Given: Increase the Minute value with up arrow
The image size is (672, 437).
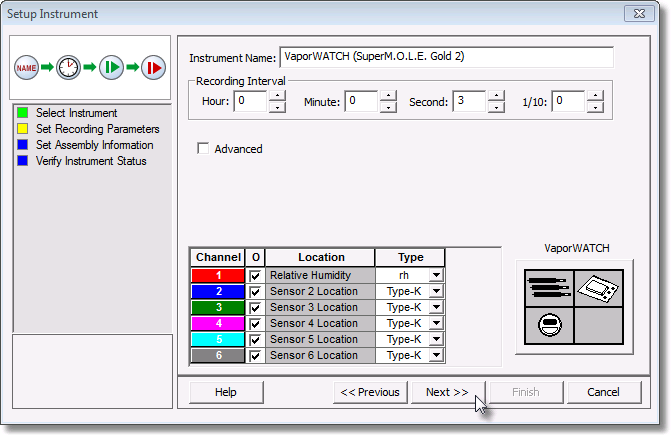Looking at the screenshot, I should [x=388, y=96].
